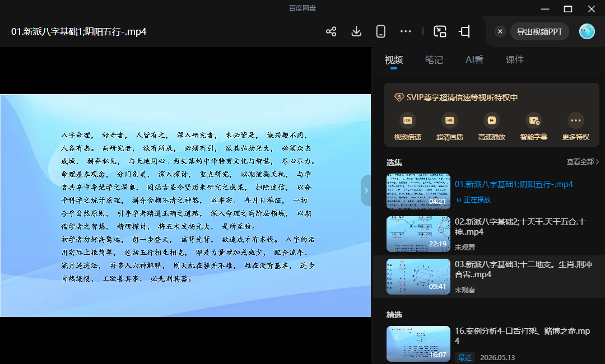
Task: Open the mobile phone playback icon
Action: pos(380,31)
